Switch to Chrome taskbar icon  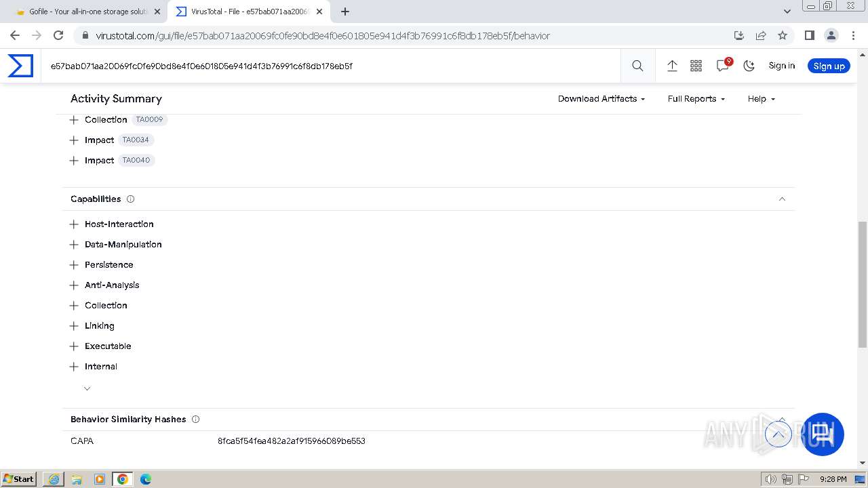(x=123, y=479)
